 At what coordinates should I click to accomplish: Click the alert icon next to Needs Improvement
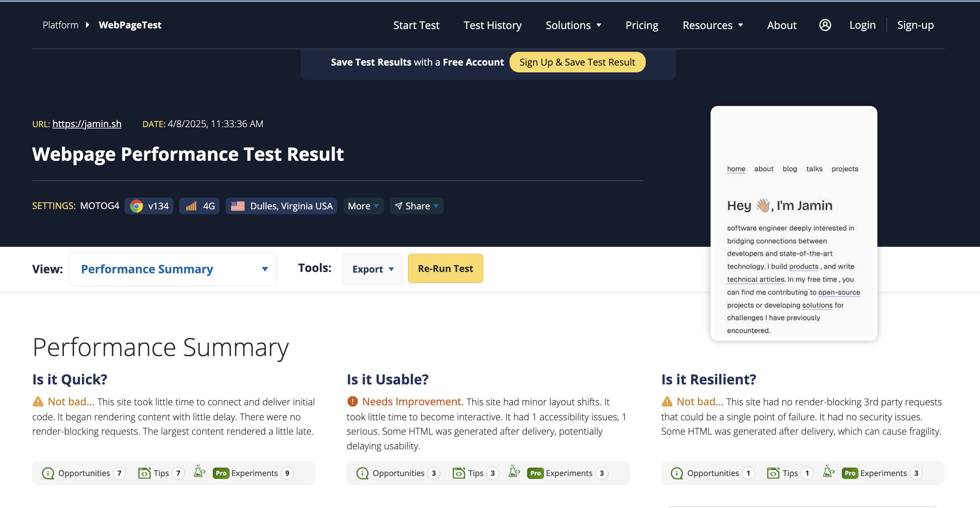point(352,401)
